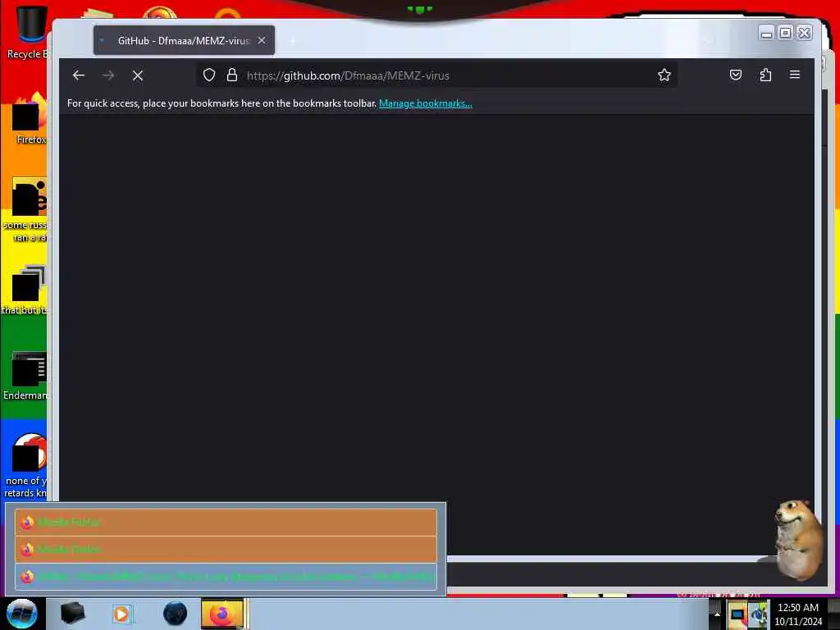This screenshot has width=840, height=630.
Task: Select the GitHub - Dfmaaa/MEMZ-virus tab
Action: (184, 40)
